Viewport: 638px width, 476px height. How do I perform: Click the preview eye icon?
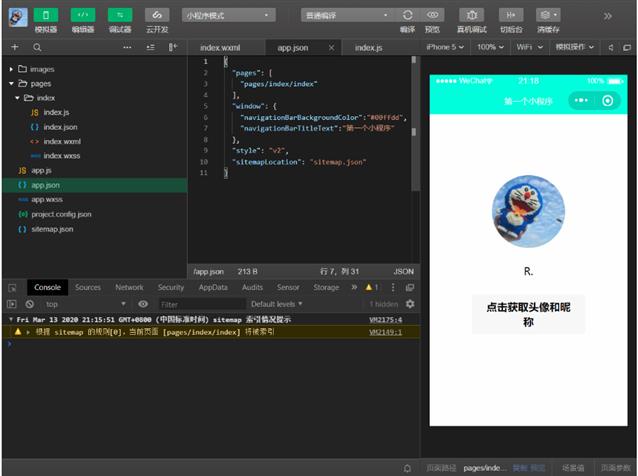pyautogui.click(x=432, y=15)
